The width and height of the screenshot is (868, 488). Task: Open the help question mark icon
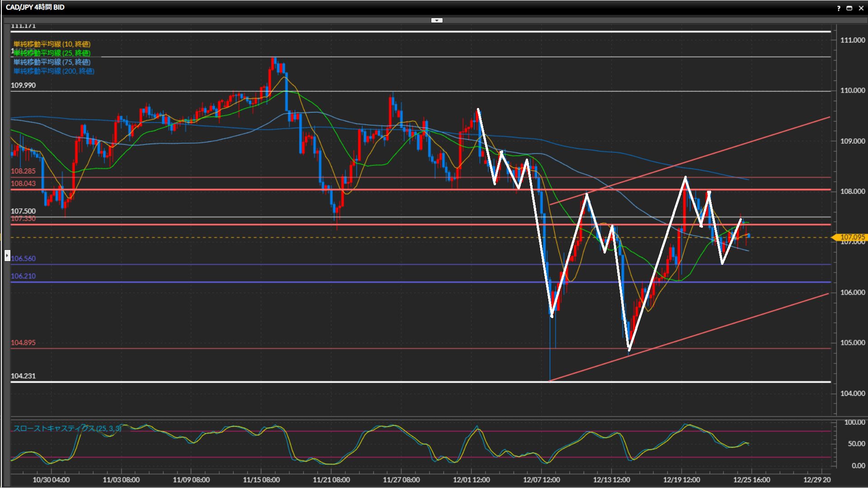click(839, 8)
